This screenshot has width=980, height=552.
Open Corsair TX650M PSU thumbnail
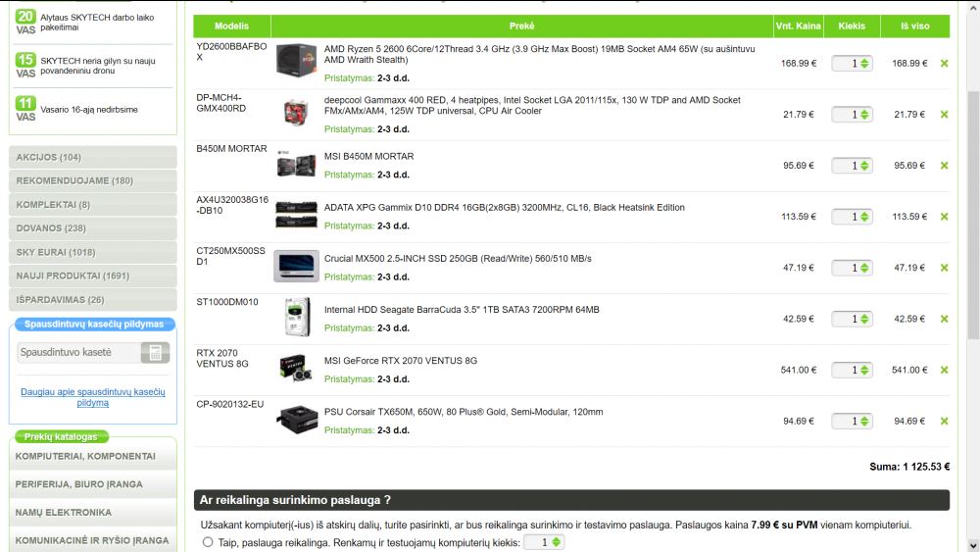(x=296, y=420)
